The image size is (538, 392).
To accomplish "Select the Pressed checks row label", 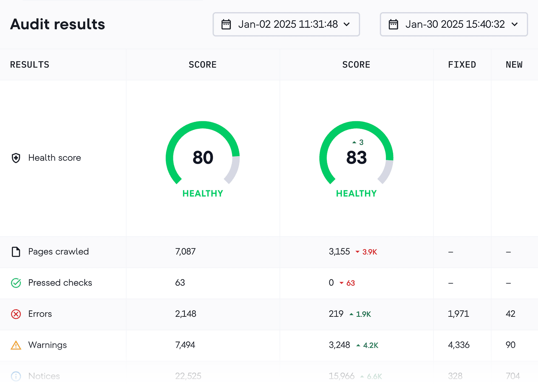I will click(x=60, y=283).
